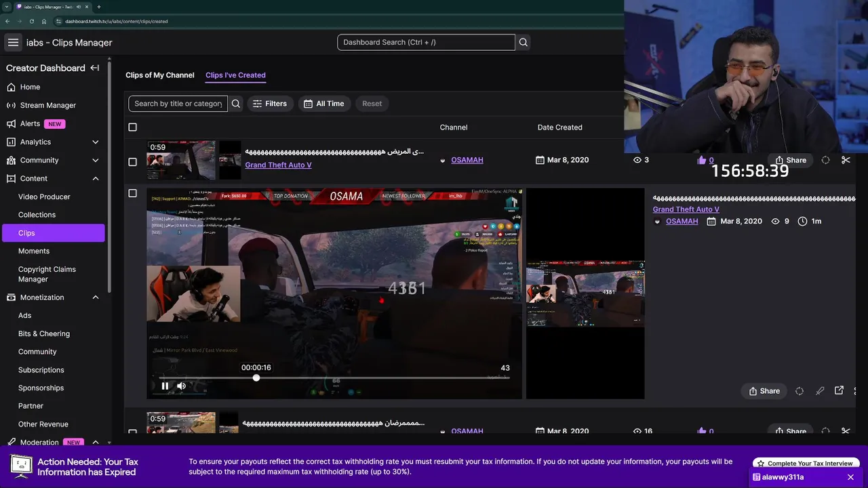
Task: Open Copyright Claims Manager
Action: click(47, 274)
